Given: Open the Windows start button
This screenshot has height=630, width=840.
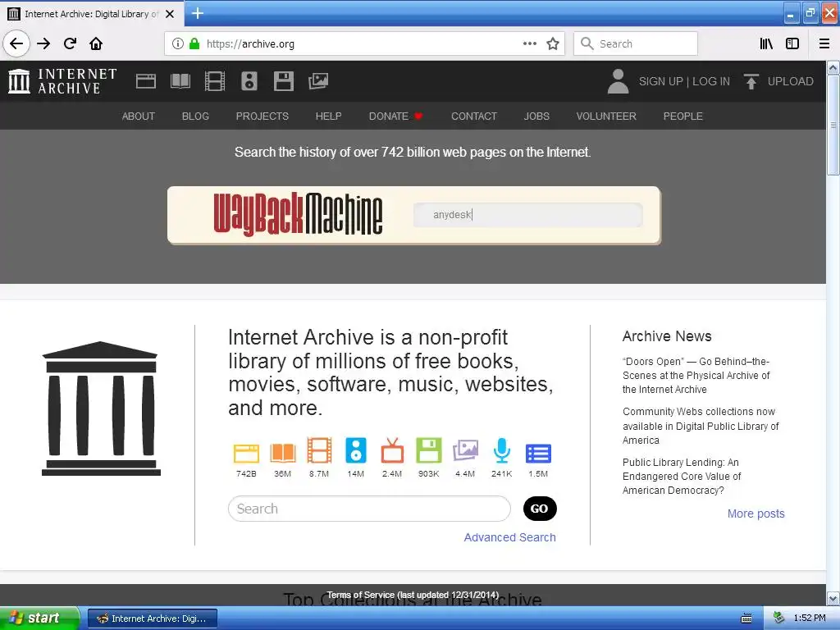Looking at the screenshot, I should pyautogui.click(x=39, y=618).
